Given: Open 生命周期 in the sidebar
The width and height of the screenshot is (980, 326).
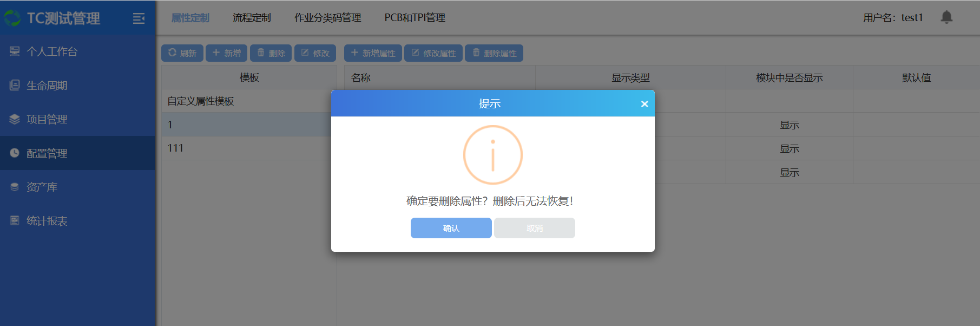Looking at the screenshot, I should click(x=47, y=86).
